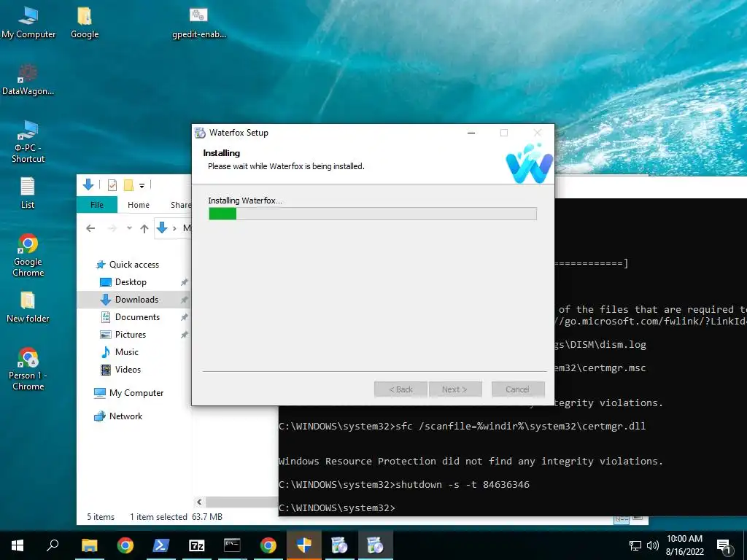
Task: Open the network icon in the system tray
Action: 635,545
